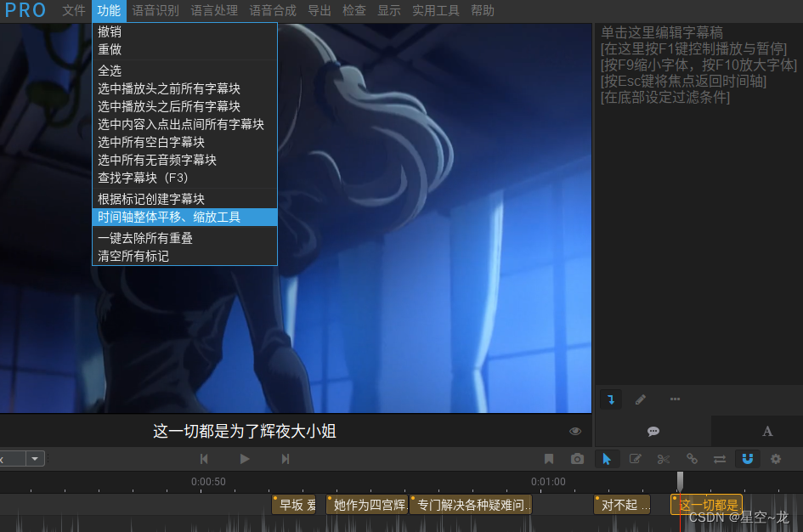
Task: Choose 根据标记创建字幕块
Action: [184, 199]
